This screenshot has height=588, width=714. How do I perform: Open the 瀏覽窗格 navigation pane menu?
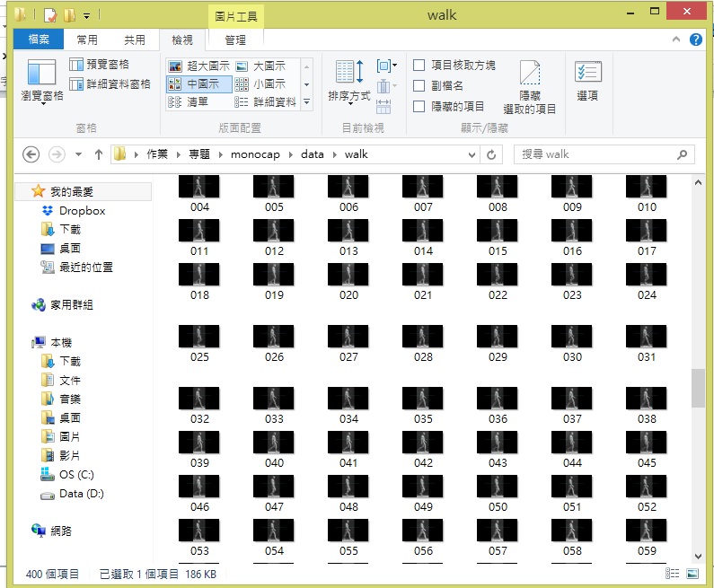pos(42,81)
